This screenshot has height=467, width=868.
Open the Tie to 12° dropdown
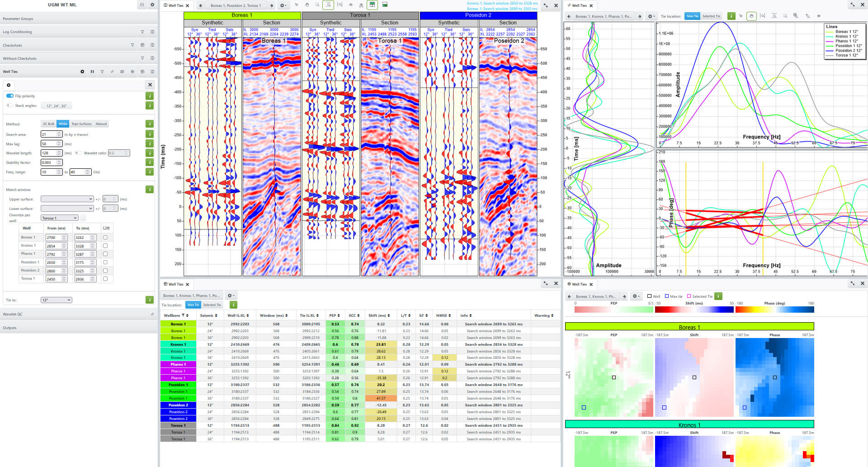[56, 300]
